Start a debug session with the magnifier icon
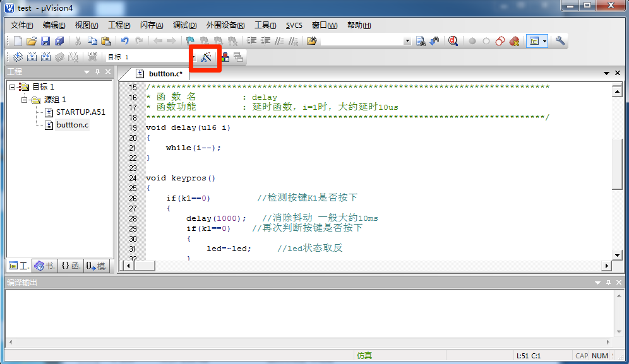 [453, 41]
